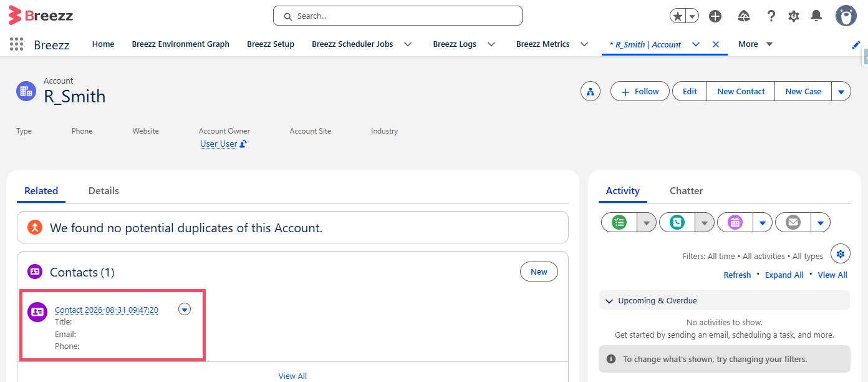Log a call icon
The width and height of the screenshot is (868, 382).
point(677,222)
